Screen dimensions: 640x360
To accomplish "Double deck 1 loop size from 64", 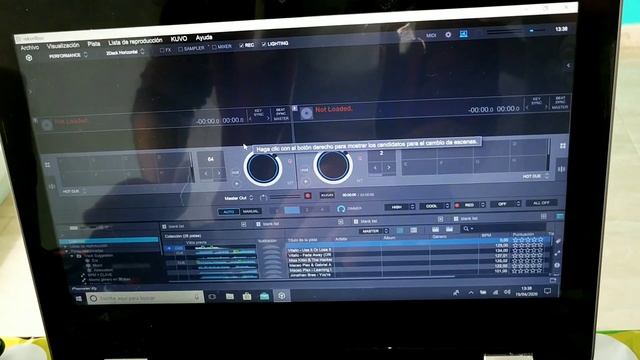I will pos(219,173).
